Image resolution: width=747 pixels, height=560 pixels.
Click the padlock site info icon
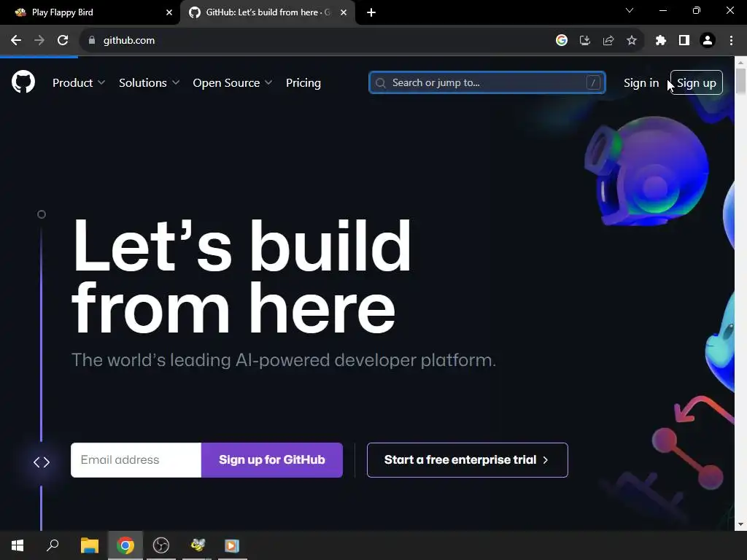(x=92, y=41)
